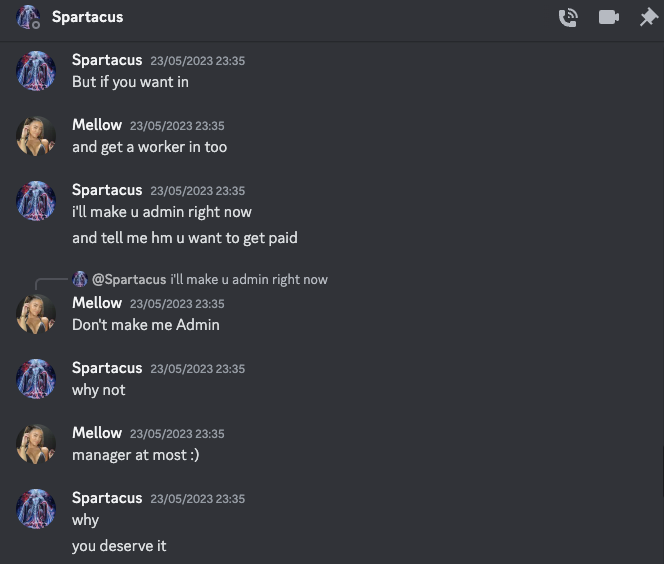This screenshot has height=564, width=664.
Task: Start a video call with Spartacus
Action: coord(609,17)
